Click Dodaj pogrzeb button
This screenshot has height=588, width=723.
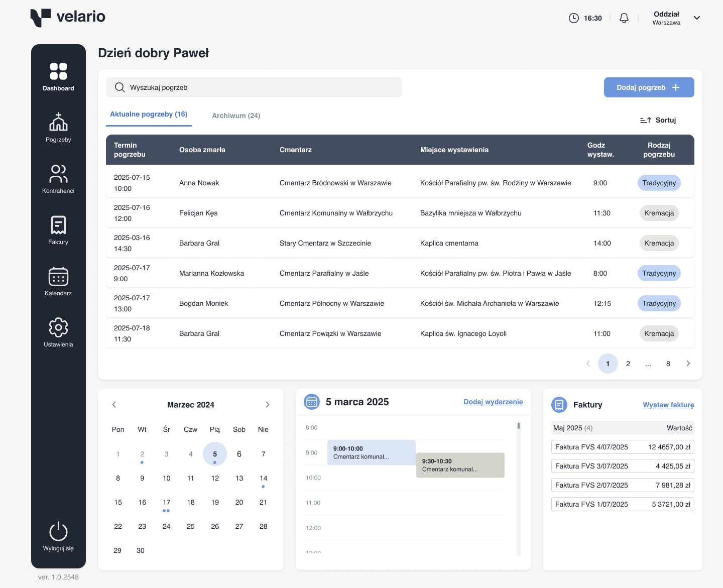(649, 87)
